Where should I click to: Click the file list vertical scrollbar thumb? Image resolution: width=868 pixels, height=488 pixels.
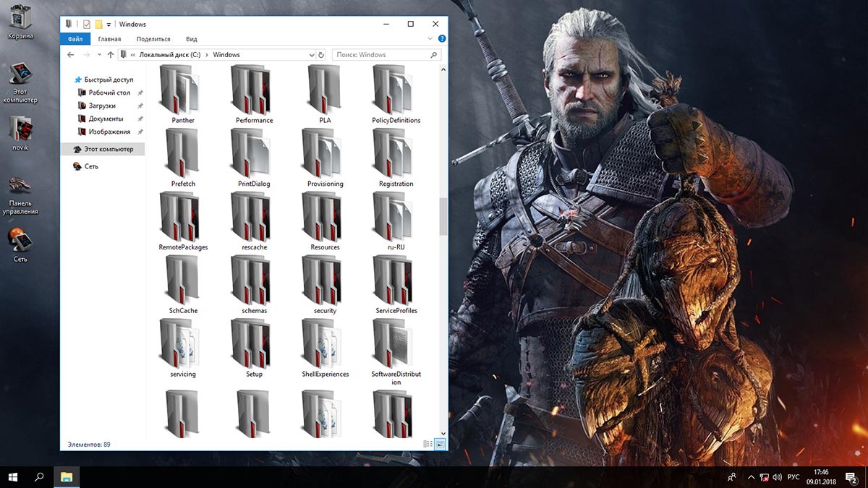coord(443,217)
